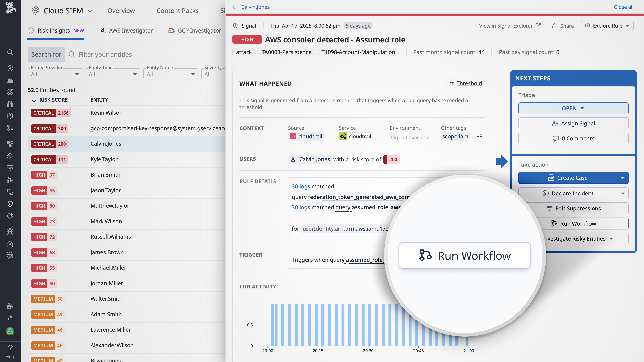Click the Threshold detection method badge
The image size is (644, 362).
(x=465, y=83)
